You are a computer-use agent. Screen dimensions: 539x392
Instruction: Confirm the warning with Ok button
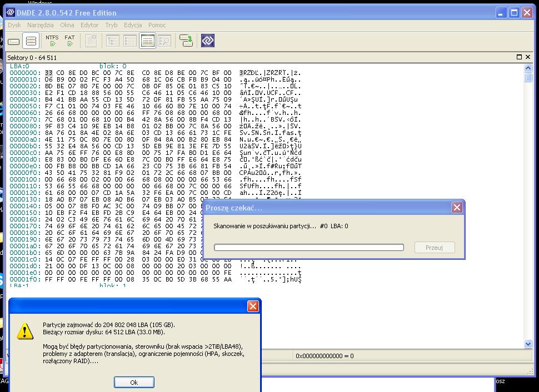pyautogui.click(x=134, y=383)
